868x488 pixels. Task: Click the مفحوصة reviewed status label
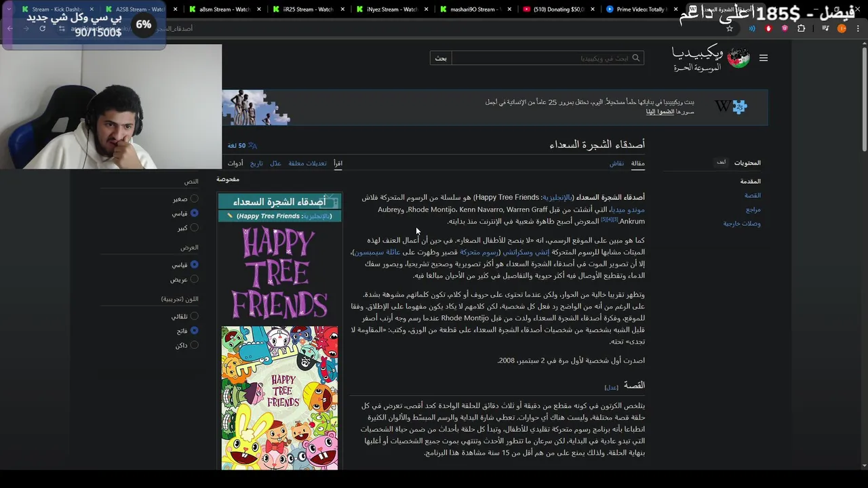(228, 179)
